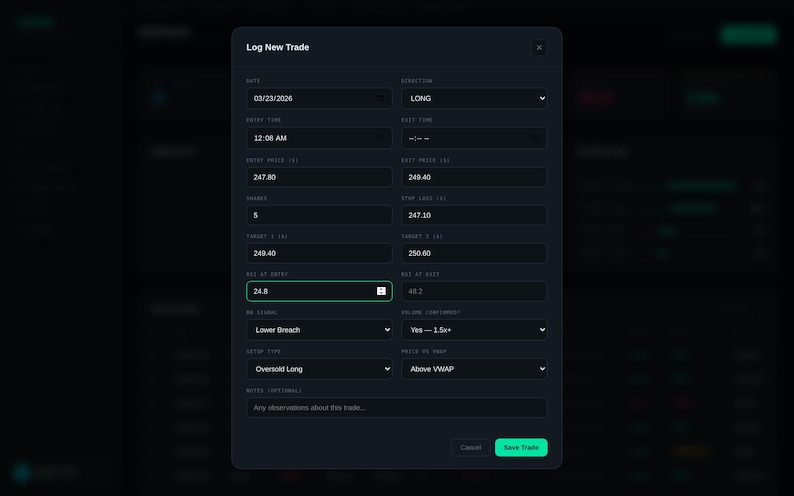Click the Save Trade button
Screen dimensions: 794x496
coord(521,447)
